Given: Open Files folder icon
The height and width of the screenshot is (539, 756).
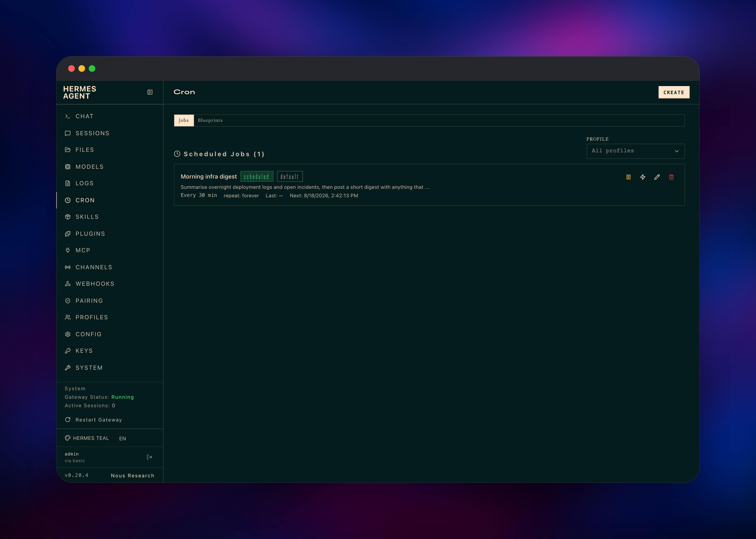Looking at the screenshot, I should click(68, 150).
